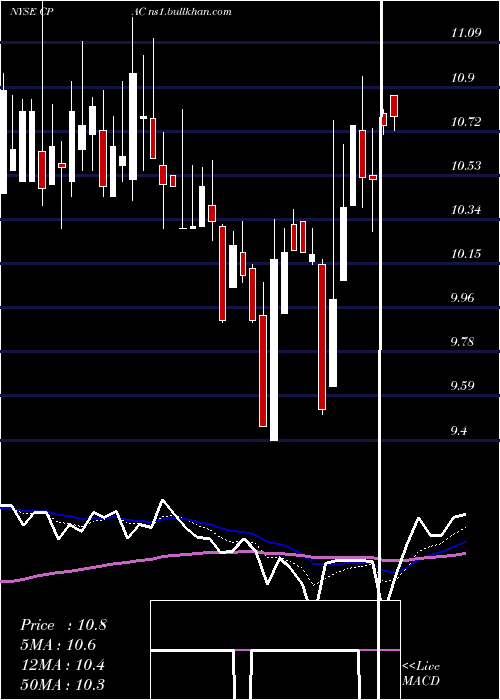Click the last red candlestick on the right
Viewport: 500px width, 700px height.
point(394,106)
